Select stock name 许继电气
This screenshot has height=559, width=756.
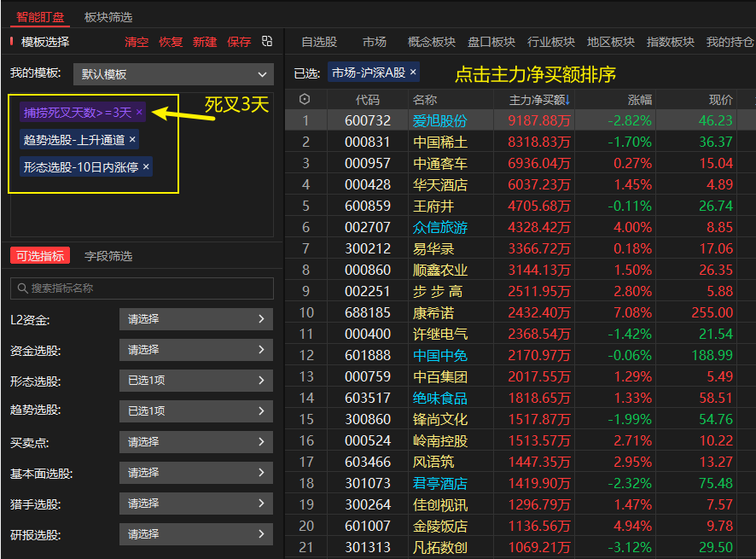click(x=439, y=334)
